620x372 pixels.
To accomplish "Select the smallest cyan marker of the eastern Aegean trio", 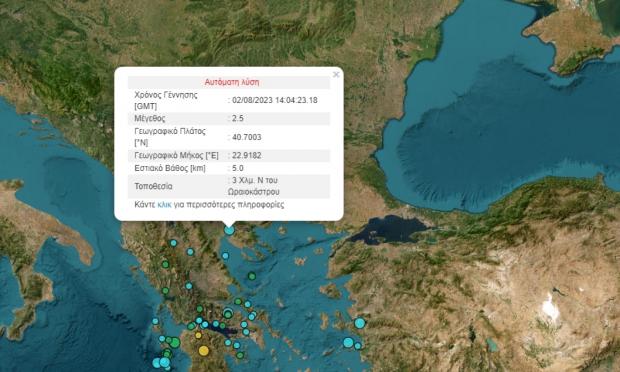I will [x=357, y=346].
